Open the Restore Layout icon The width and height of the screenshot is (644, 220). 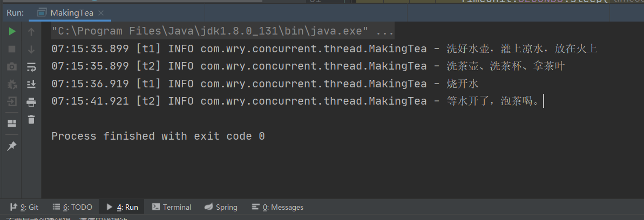pyautogui.click(x=12, y=123)
